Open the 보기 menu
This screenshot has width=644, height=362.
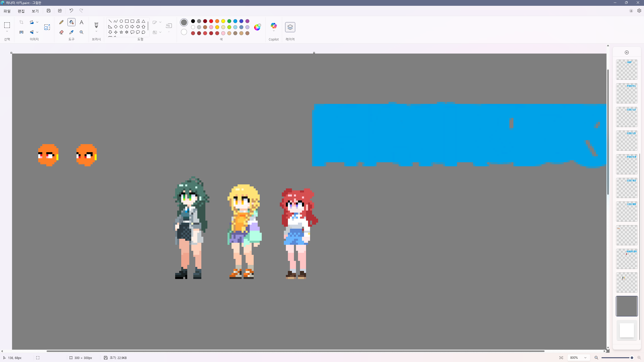pos(35,11)
